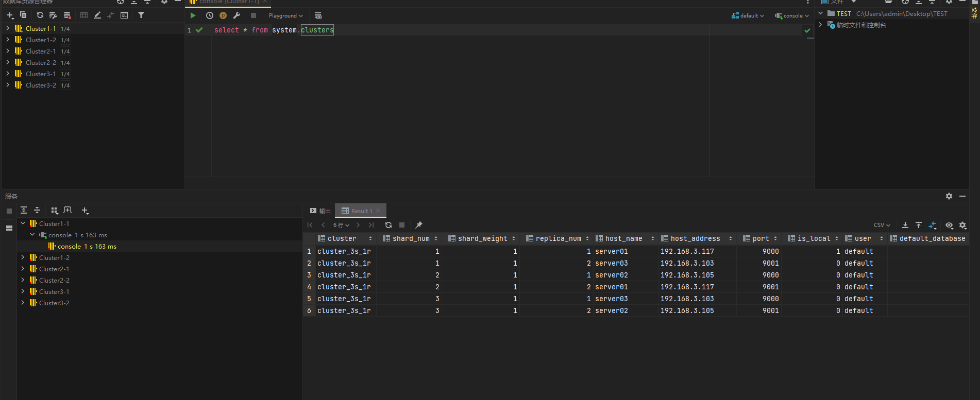Close the Result 1 tab
The width and height of the screenshot is (980, 400).
tap(378, 211)
